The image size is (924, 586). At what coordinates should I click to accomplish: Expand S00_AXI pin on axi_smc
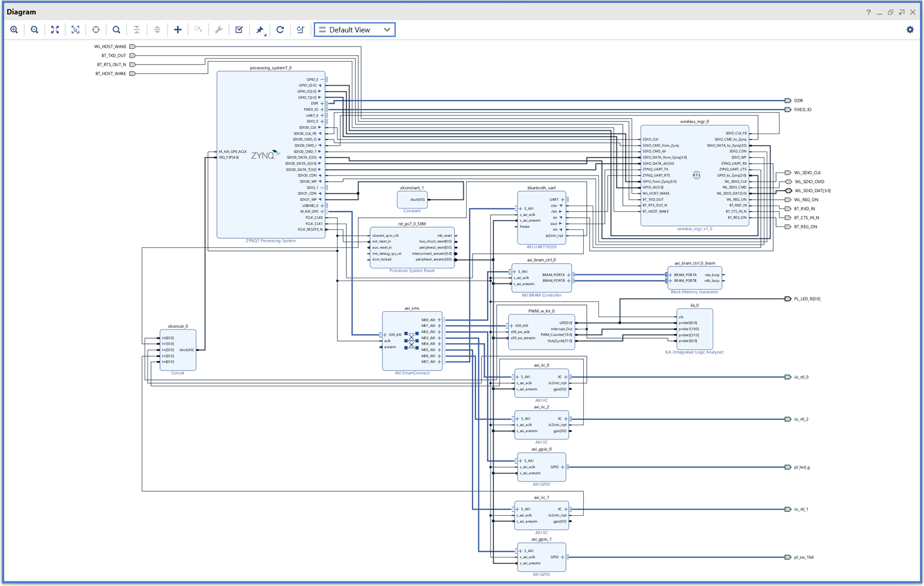pyautogui.click(x=385, y=335)
